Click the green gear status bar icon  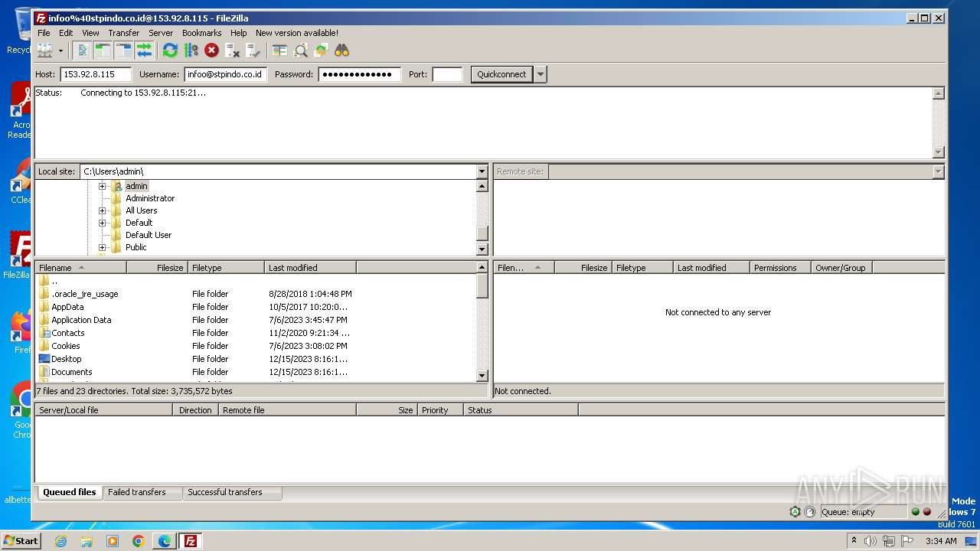coord(795,512)
